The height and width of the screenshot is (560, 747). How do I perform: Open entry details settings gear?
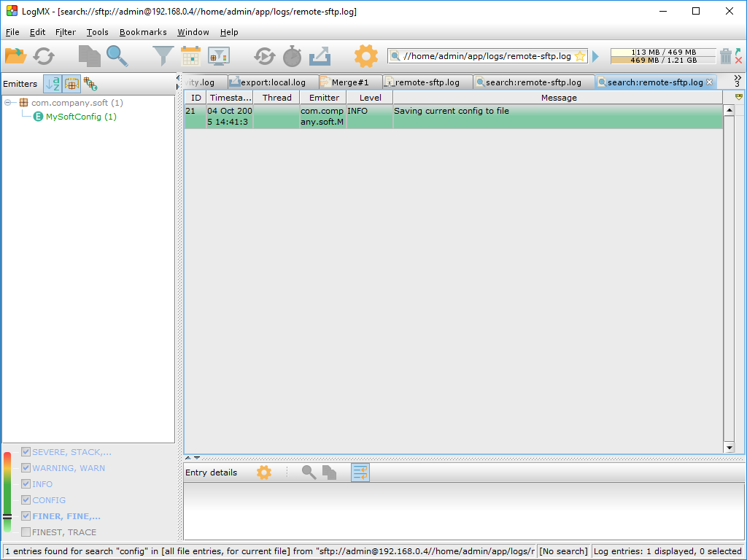[264, 472]
